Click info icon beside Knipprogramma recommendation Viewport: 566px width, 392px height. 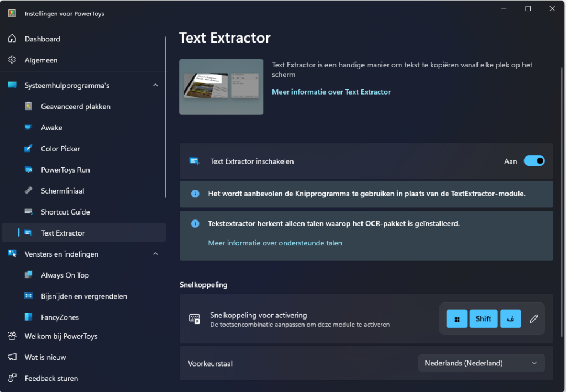pyautogui.click(x=195, y=194)
